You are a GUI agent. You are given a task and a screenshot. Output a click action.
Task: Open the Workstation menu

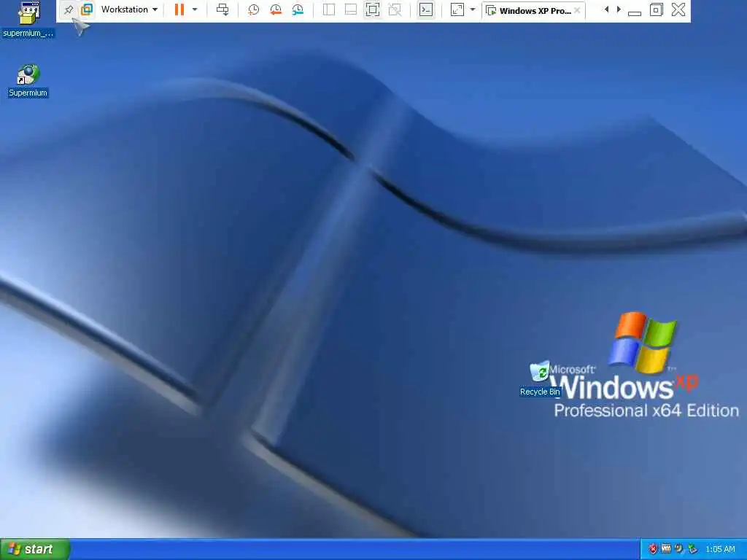(129, 9)
